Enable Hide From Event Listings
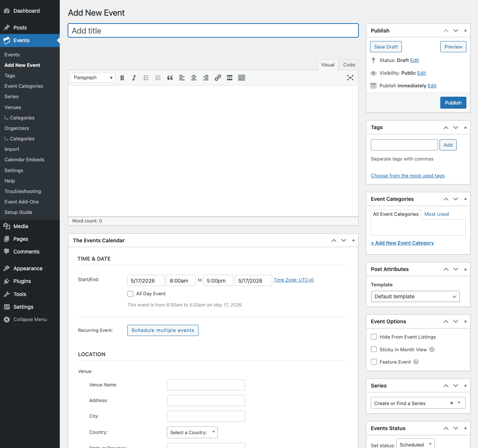Viewport: 478px width, 448px height. [374, 337]
